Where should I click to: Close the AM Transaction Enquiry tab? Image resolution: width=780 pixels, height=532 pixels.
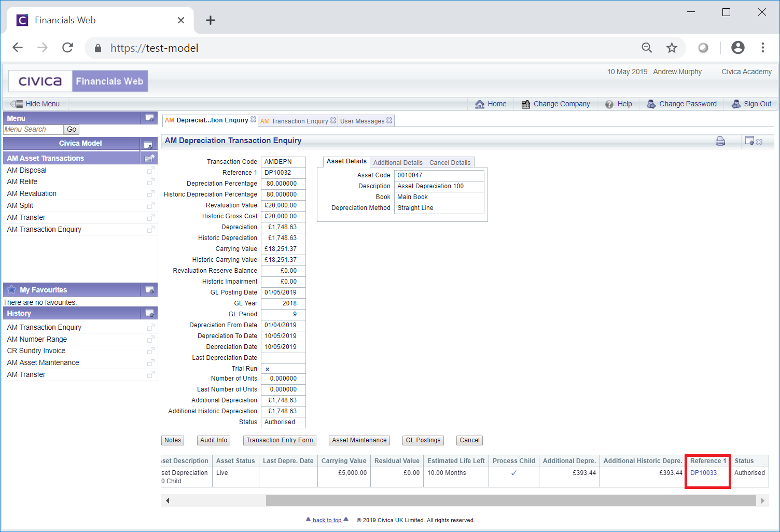point(333,121)
